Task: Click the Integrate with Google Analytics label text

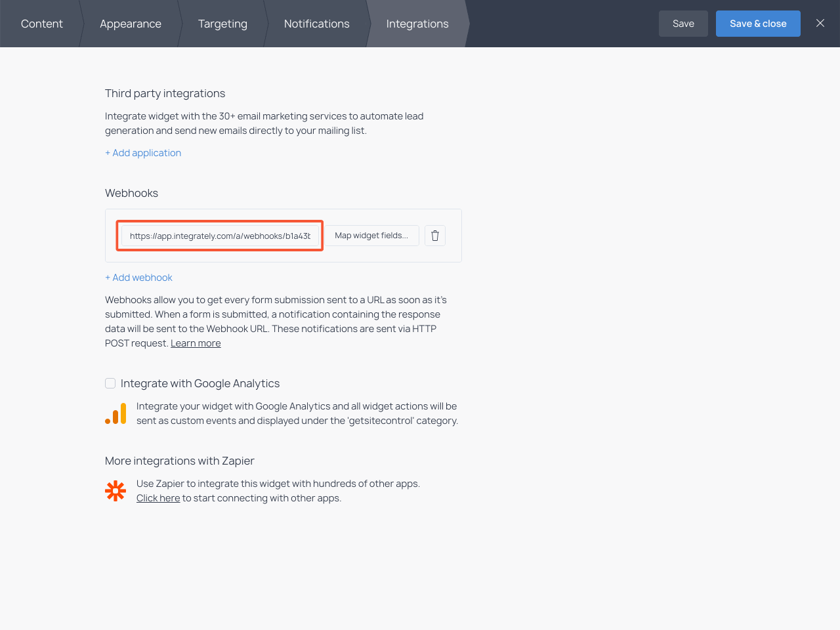Action: pyautogui.click(x=200, y=383)
